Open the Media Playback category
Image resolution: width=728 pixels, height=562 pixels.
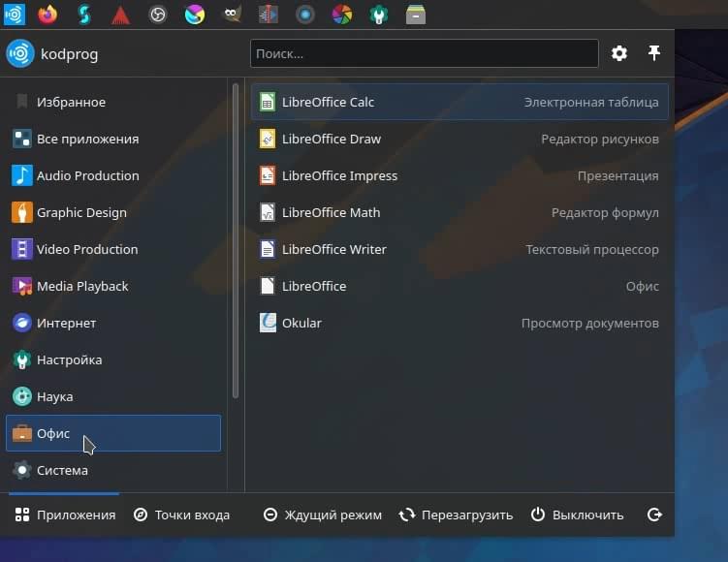coord(113,286)
